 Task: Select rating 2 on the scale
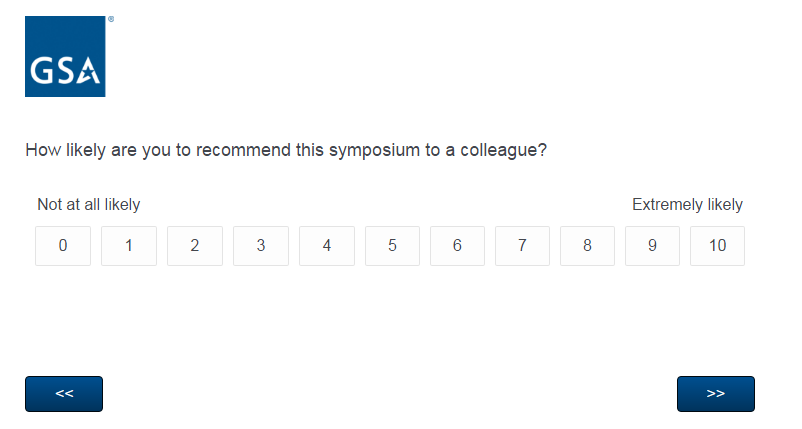click(x=194, y=246)
